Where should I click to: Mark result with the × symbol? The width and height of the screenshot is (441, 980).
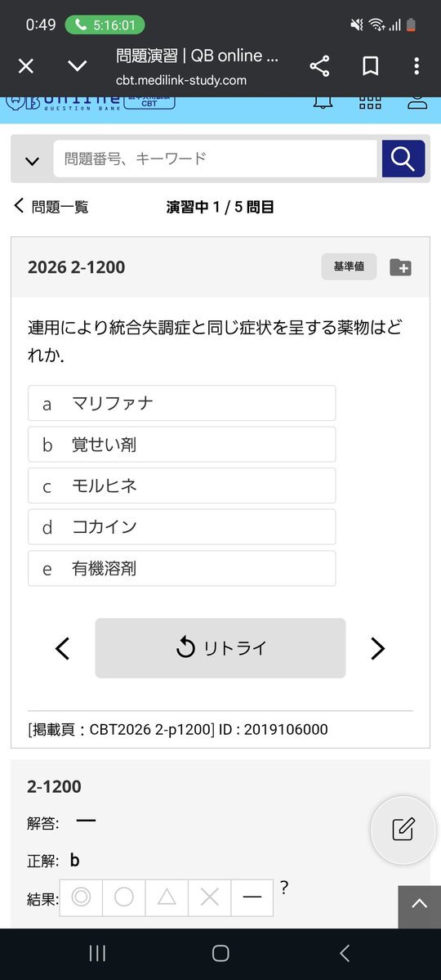click(209, 897)
